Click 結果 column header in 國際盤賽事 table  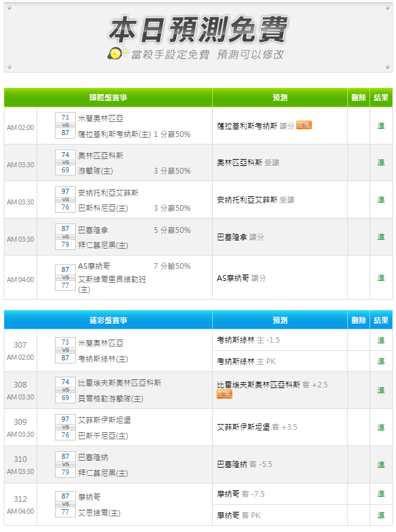(381, 98)
